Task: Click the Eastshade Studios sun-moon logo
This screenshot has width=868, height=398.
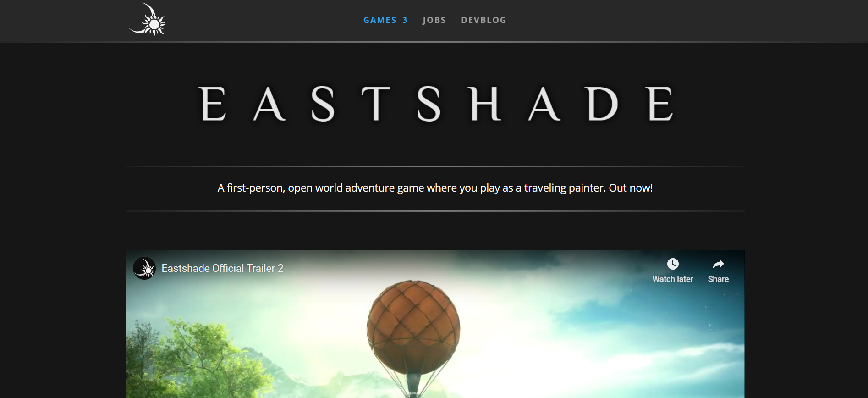Action: pos(147,20)
